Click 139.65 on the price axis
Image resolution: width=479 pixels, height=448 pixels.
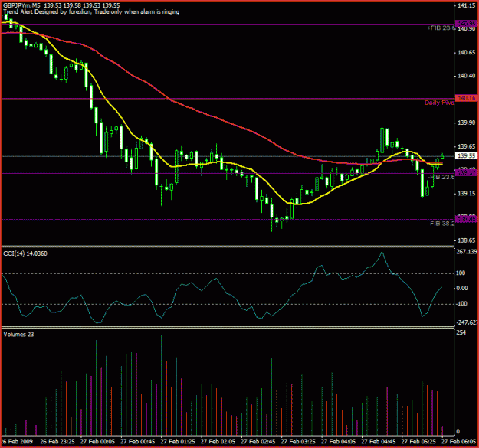467,146
